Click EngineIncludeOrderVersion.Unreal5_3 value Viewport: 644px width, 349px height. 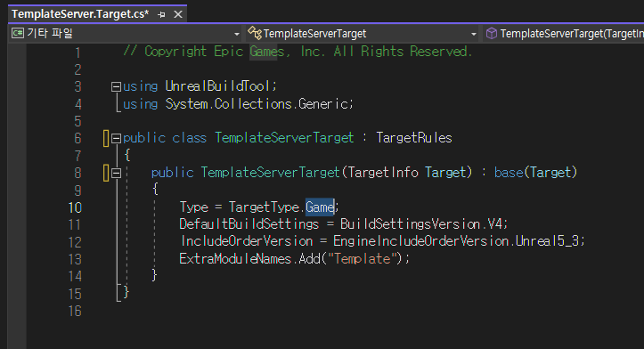pyautogui.click(x=456, y=241)
